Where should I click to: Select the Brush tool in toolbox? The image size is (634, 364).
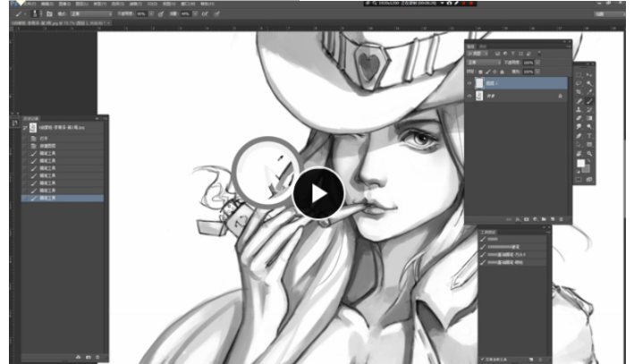[589, 101]
